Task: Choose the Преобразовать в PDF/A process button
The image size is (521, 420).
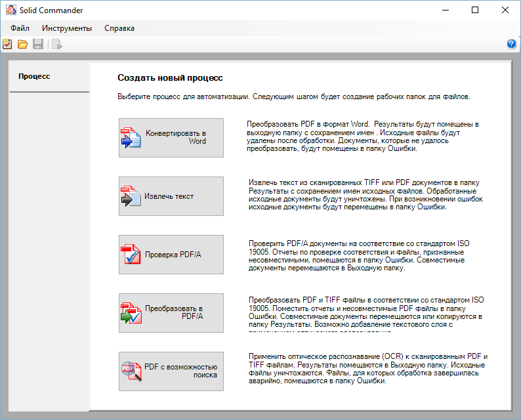Action: point(171,313)
